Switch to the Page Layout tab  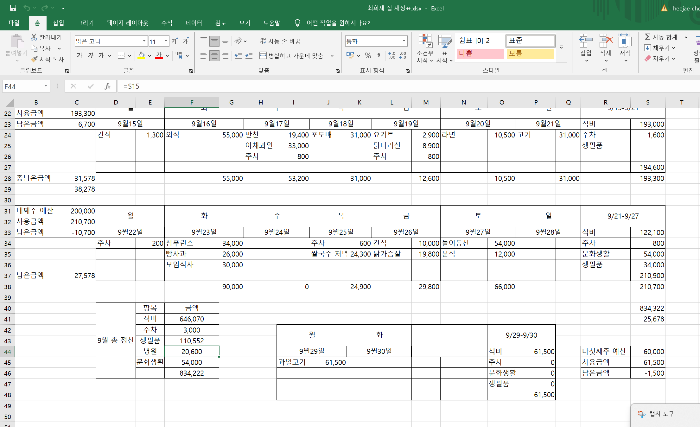coord(127,23)
